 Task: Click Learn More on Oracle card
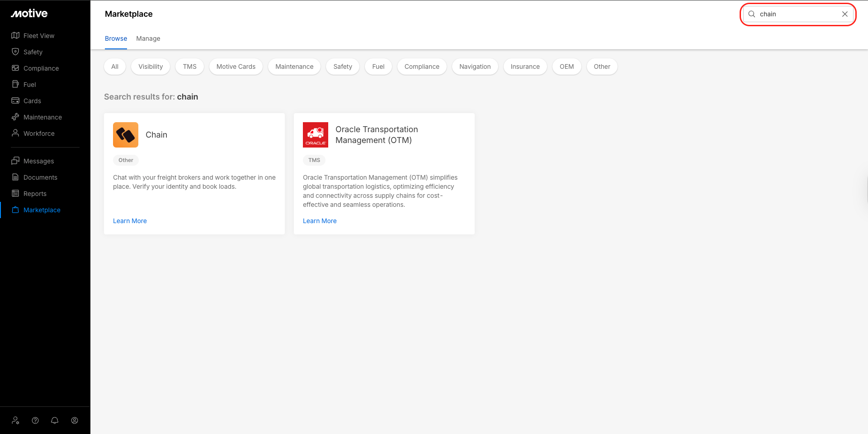pos(320,221)
